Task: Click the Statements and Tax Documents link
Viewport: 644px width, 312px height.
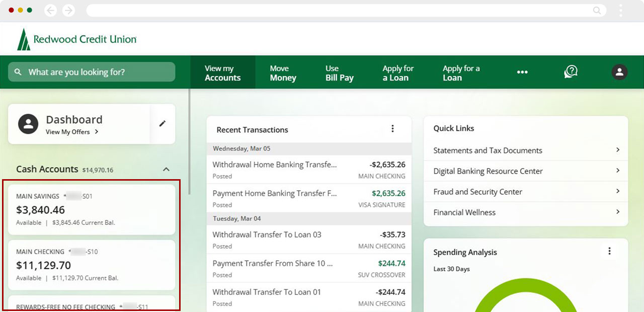Action: [488, 150]
